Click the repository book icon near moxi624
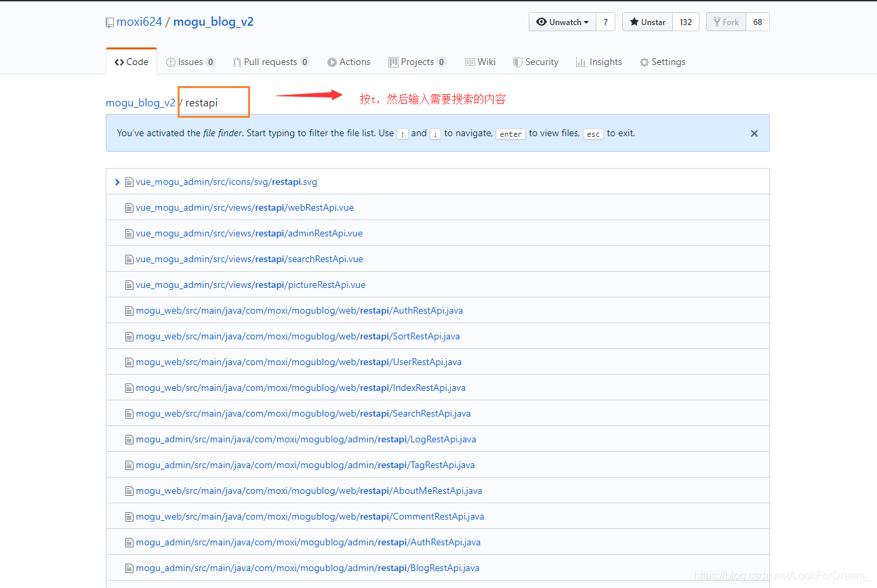Viewport: 877px width, 588px height. click(x=110, y=23)
